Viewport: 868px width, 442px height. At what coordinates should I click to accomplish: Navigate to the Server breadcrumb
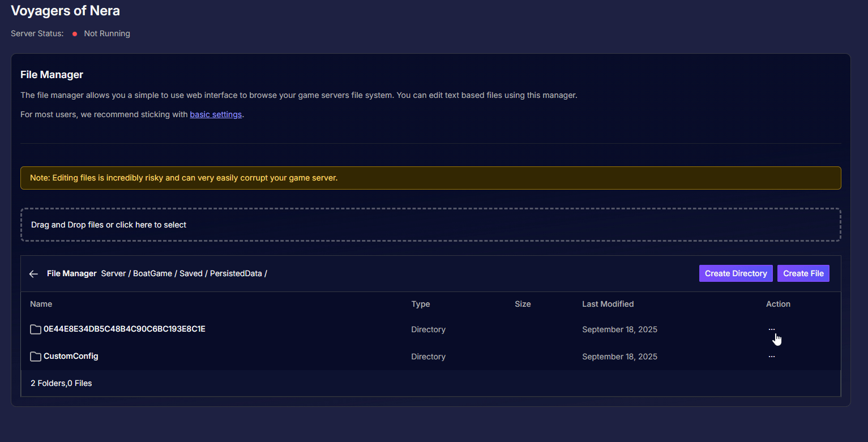tap(113, 273)
